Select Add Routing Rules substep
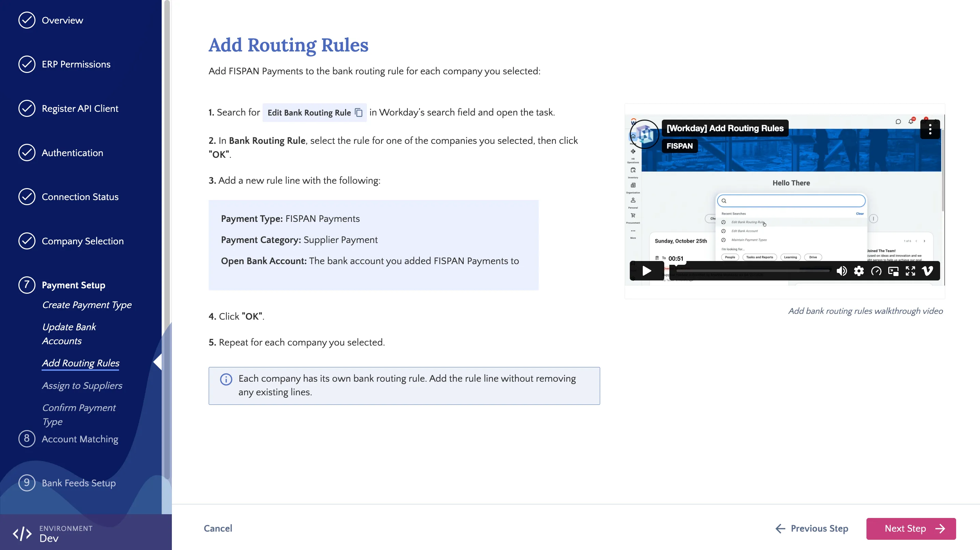Viewport: 980px width, 550px height. (81, 363)
